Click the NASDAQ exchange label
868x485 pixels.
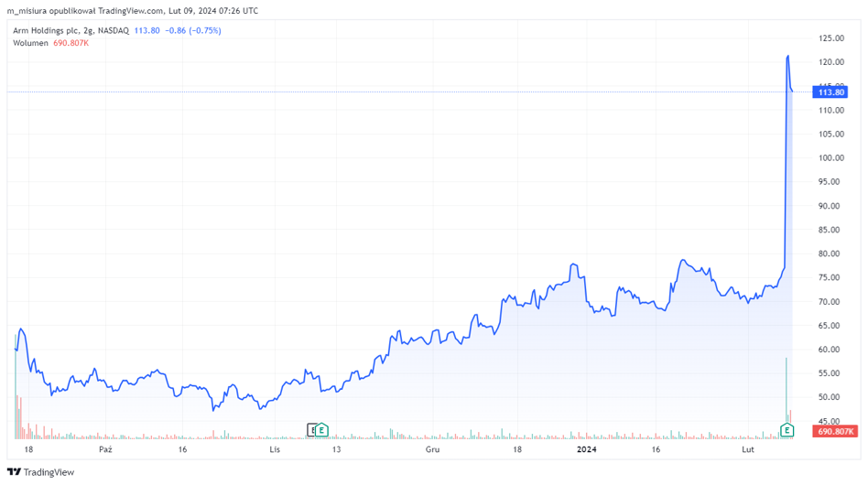point(114,30)
